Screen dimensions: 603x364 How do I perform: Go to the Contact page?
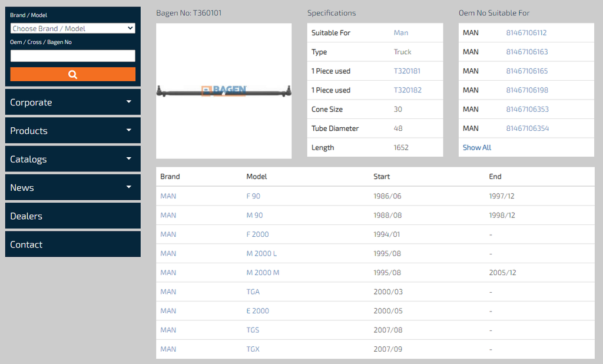click(72, 244)
